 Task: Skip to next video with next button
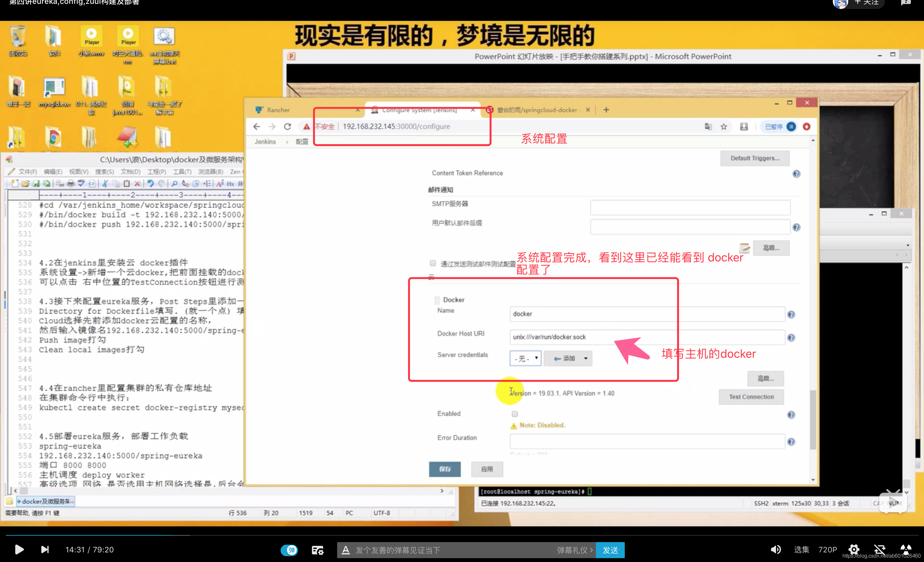(x=45, y=549)
